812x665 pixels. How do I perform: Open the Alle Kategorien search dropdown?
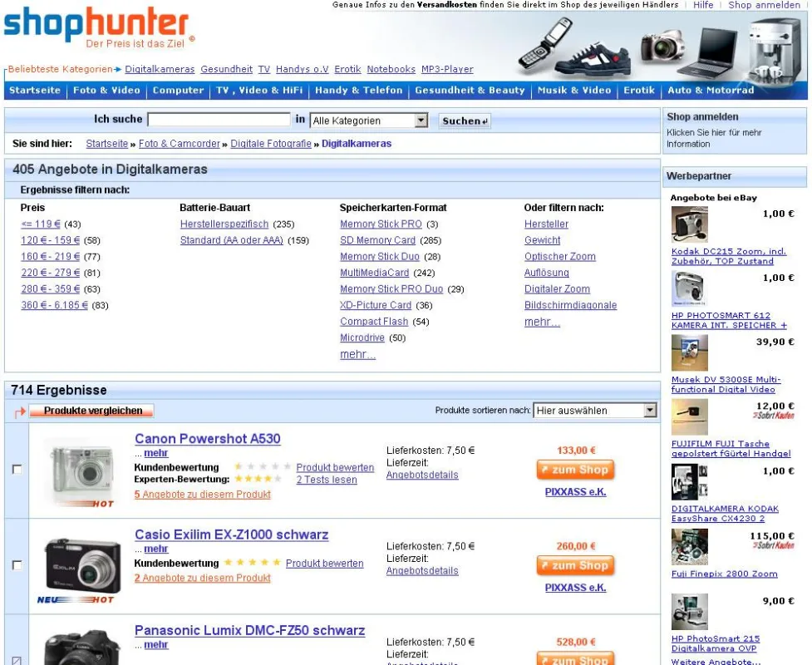tap(369, 121)
